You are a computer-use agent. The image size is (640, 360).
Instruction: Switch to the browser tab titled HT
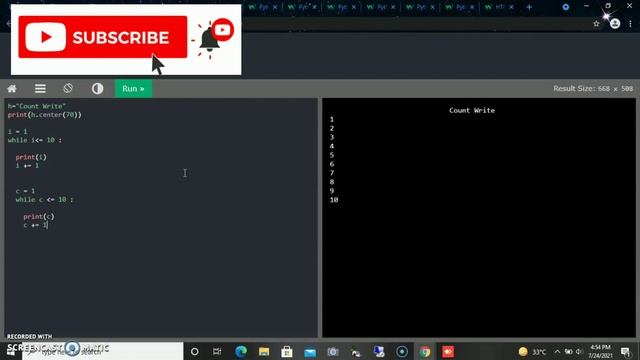pos(499,7)
